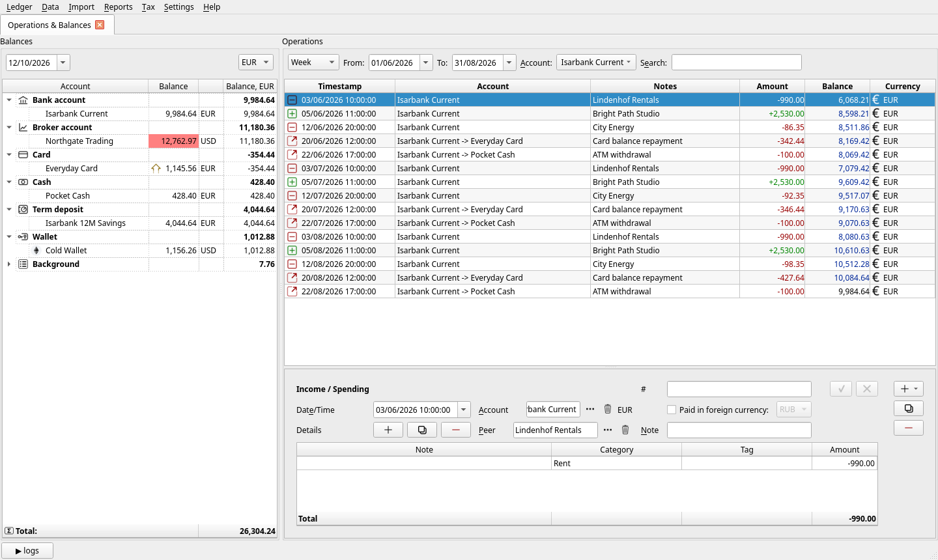
Task: Collapse the Bank account group
Action: click(9, 100)
